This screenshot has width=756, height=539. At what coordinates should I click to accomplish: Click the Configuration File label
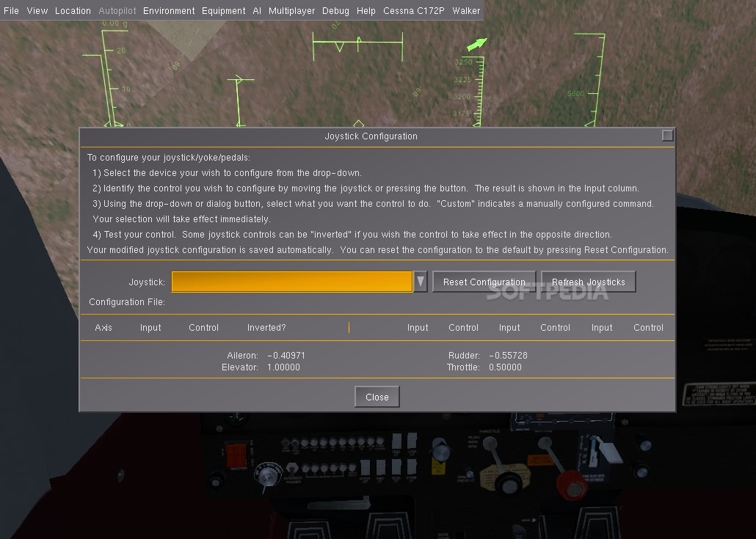tap(127, 302)
